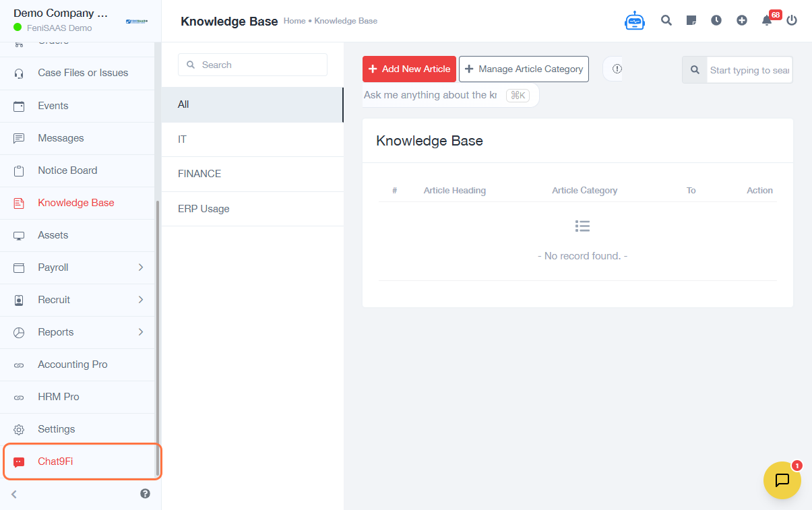Open the notifications bell with 68 badge
Viewport: 812px width, 510px height.
click(x=767, y=20)
